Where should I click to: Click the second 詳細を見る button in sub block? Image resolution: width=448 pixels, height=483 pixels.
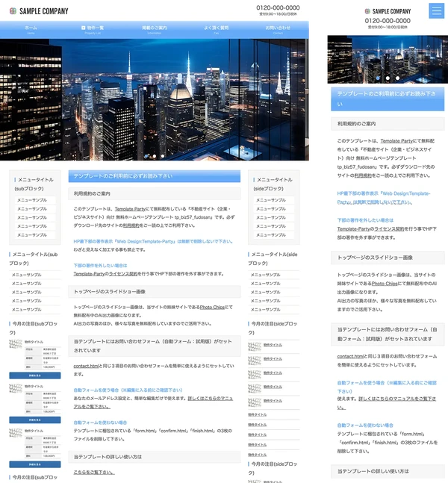29,420
